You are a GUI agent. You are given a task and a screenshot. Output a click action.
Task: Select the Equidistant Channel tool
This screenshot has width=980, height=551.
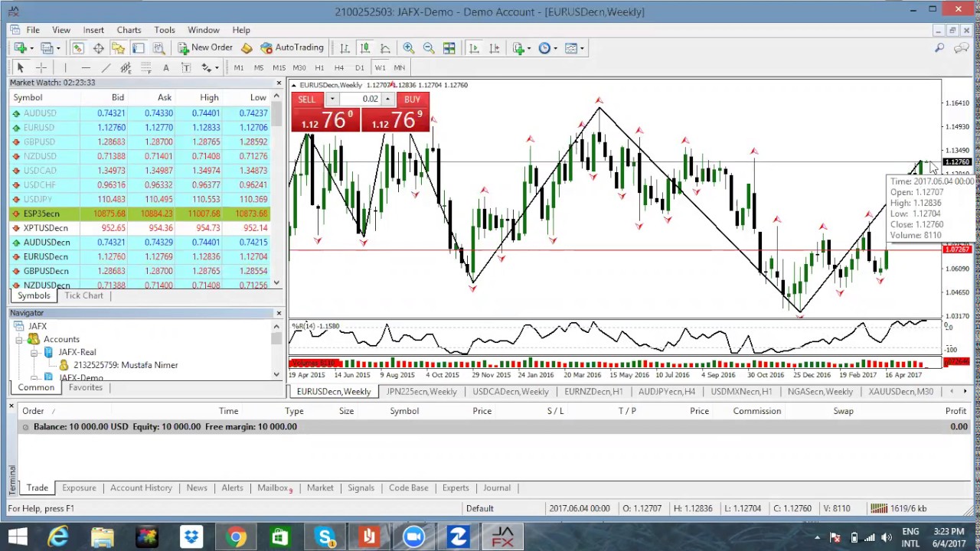[126, 68]
